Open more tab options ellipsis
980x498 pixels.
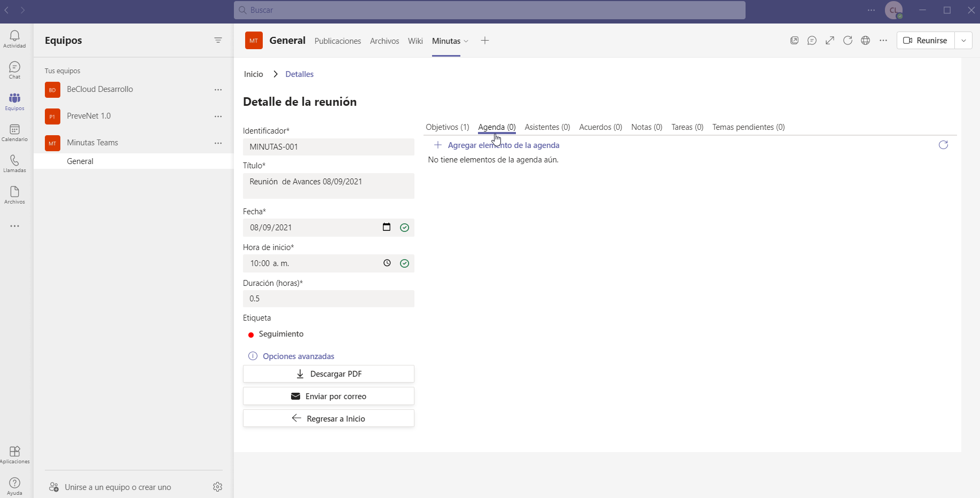pos(883,41)
